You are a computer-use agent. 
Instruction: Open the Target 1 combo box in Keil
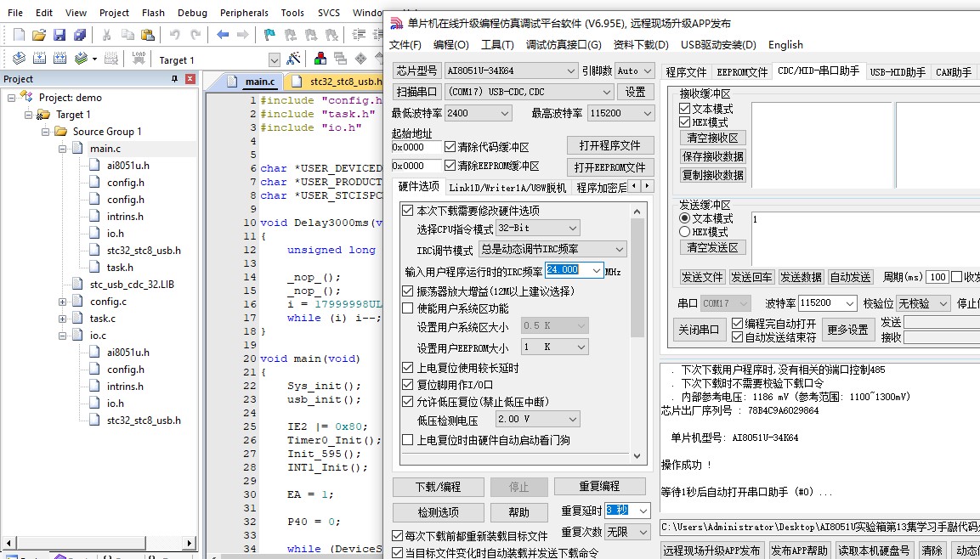(275, 60)
